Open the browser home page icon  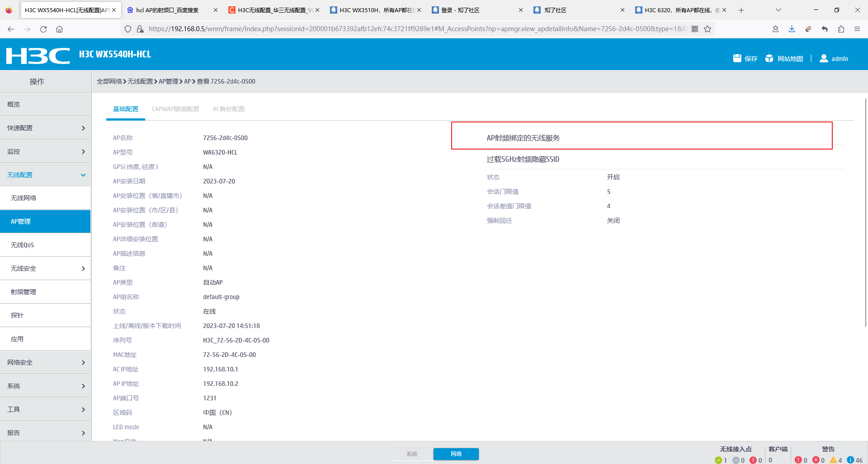(59, 29)
